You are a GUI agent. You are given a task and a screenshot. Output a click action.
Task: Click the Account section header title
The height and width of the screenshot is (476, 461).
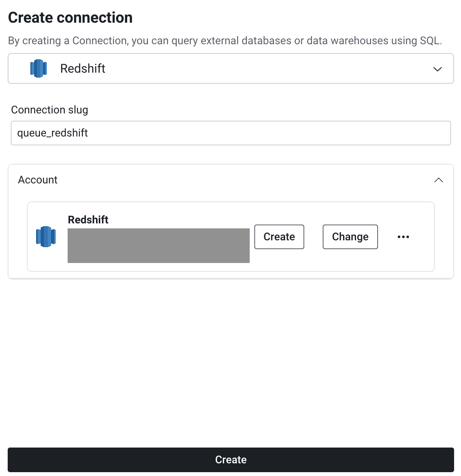click(x=38, y=180)
